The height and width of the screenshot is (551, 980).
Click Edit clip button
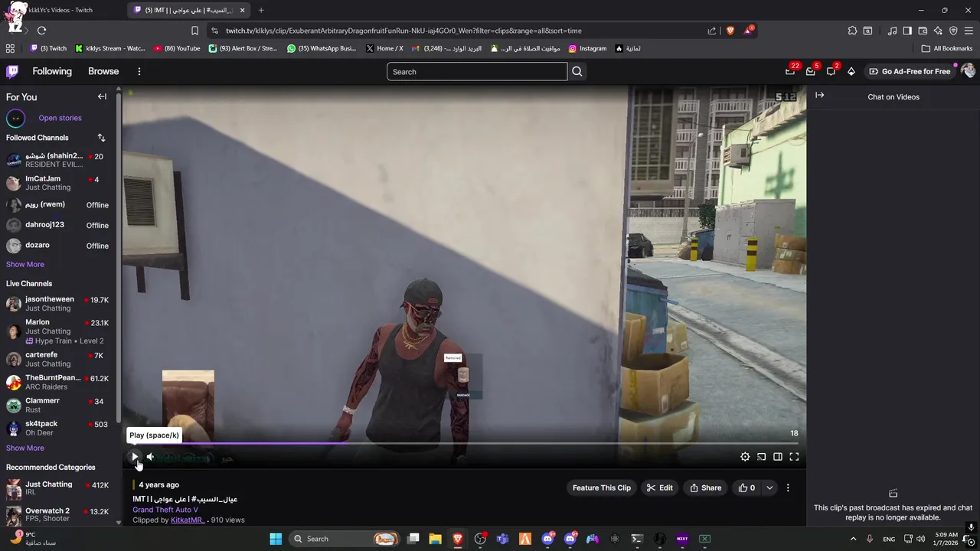pyautogui.click(x=659, y=487)
